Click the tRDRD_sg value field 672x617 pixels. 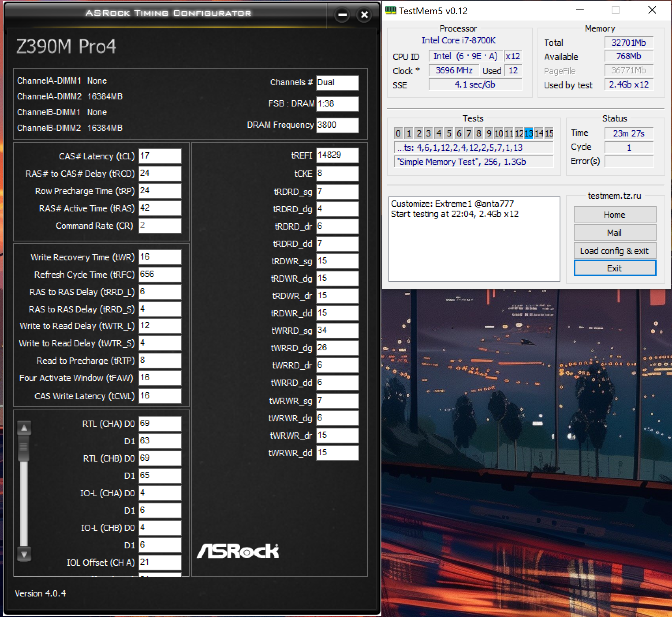click(x=338, y=191)
